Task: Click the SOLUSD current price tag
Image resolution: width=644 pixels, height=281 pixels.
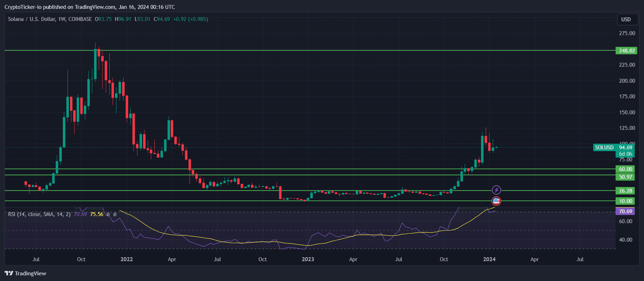Action: (604, 148)
